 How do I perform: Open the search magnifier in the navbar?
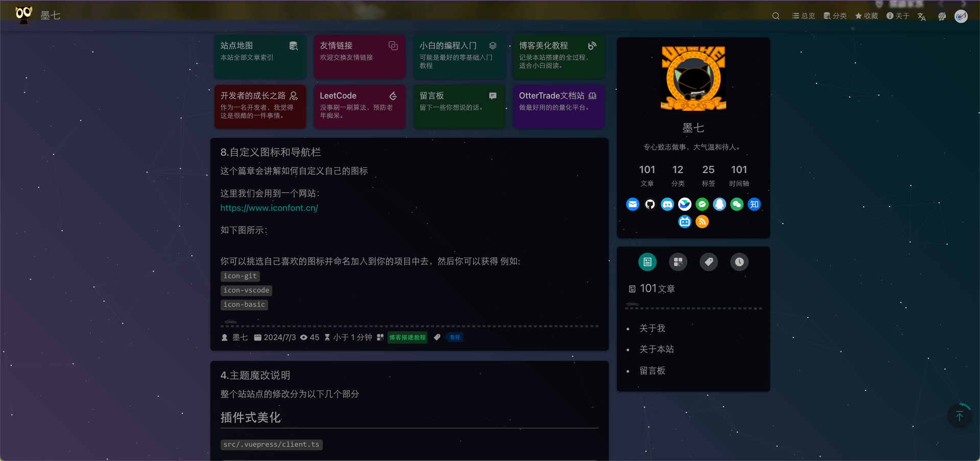pyautogui.click(x=775, y=16)
